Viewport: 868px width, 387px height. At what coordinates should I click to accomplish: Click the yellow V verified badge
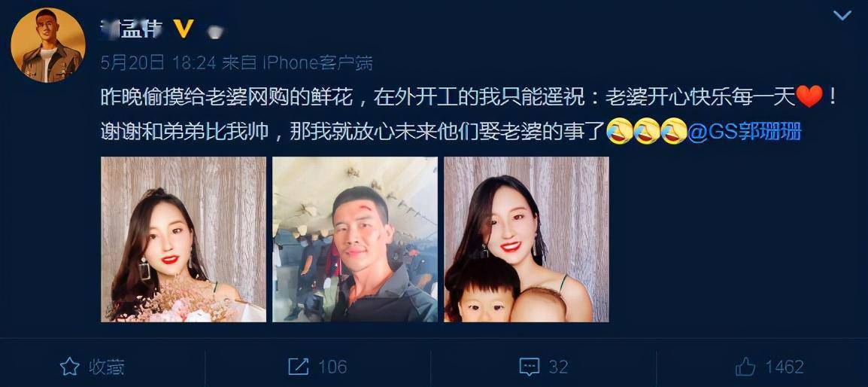pos(184,29)
